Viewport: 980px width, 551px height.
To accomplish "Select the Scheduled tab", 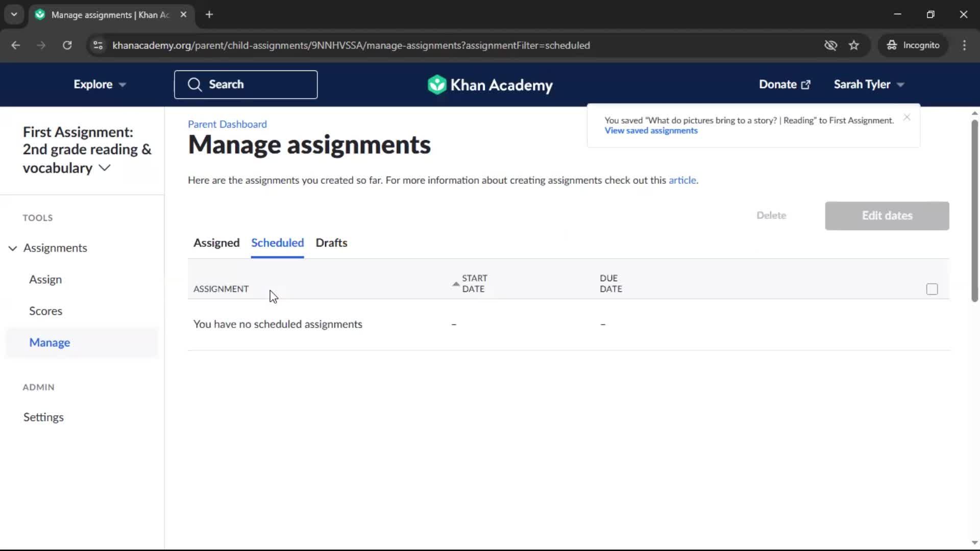I will (x=277, y=243).
